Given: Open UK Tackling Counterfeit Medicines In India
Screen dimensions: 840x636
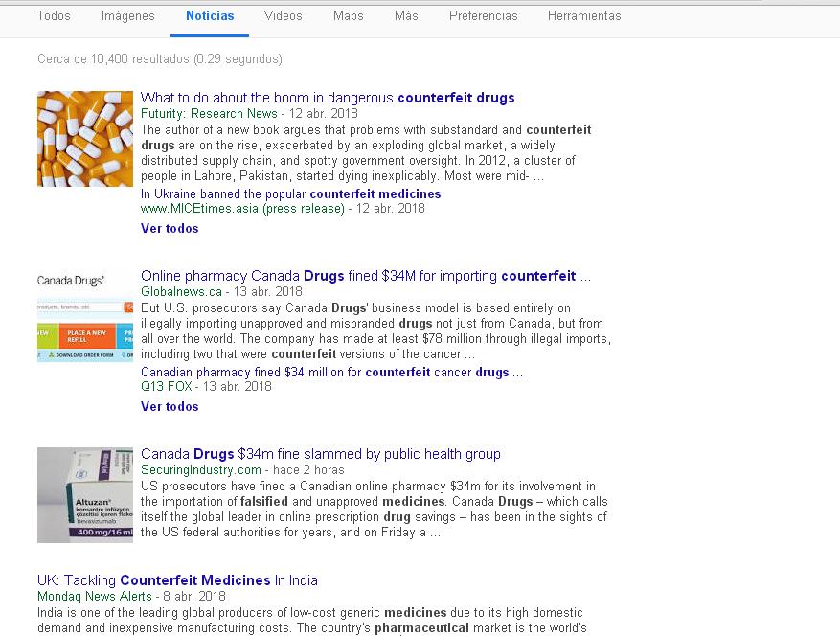Looking at the screenshot, I should (177, 580).
